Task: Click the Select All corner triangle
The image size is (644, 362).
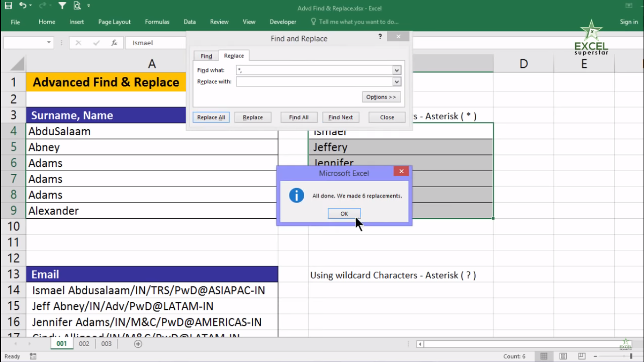Action: [x=17, y=64]
